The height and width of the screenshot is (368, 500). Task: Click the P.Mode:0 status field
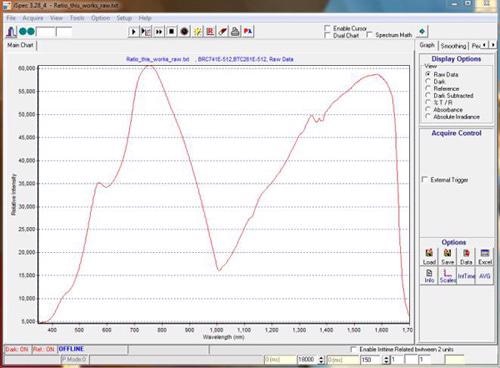tap(74, 360)
